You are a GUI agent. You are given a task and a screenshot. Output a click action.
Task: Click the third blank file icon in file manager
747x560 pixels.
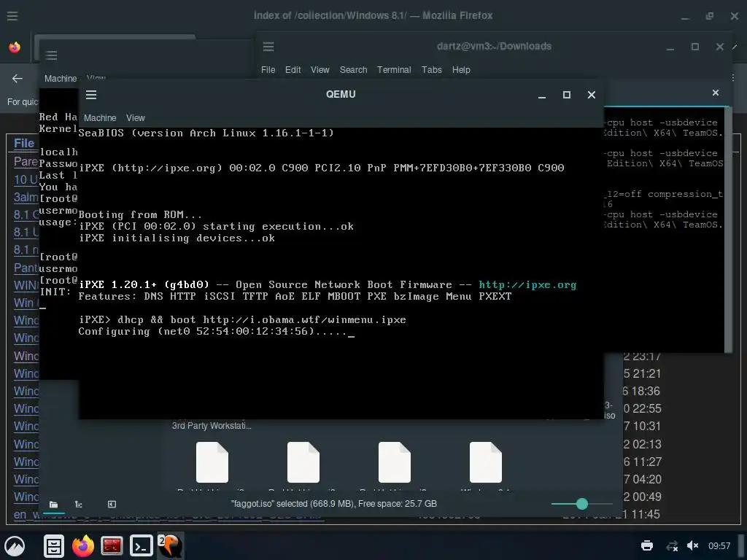[x=394, y=462]
